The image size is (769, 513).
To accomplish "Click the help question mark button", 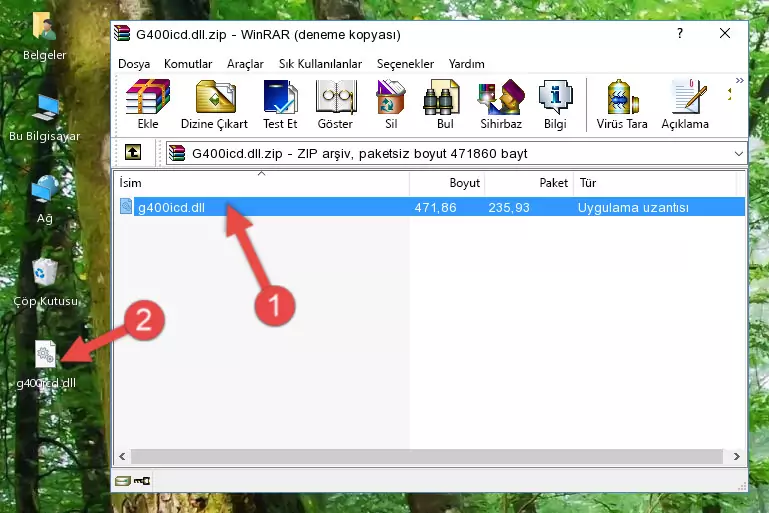I will [680, 33].
